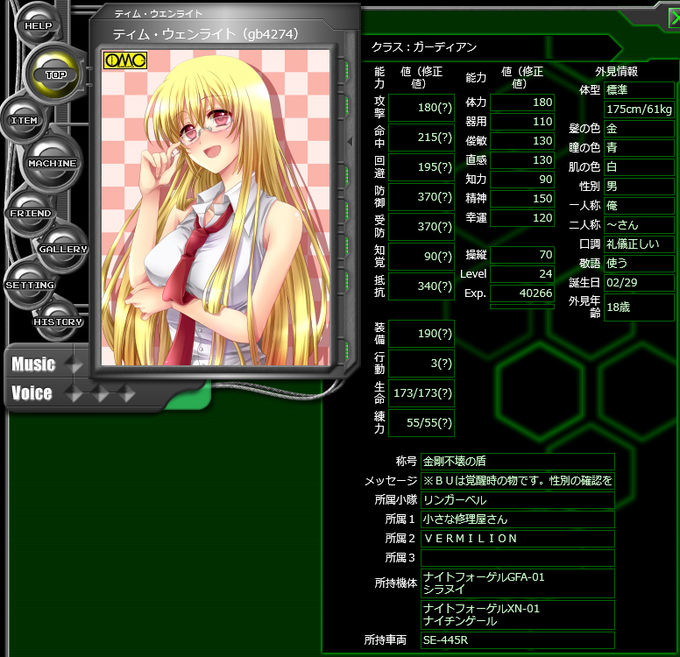
Task: Click the 受防 value 370(?)
Action: (x=421, y=226)
